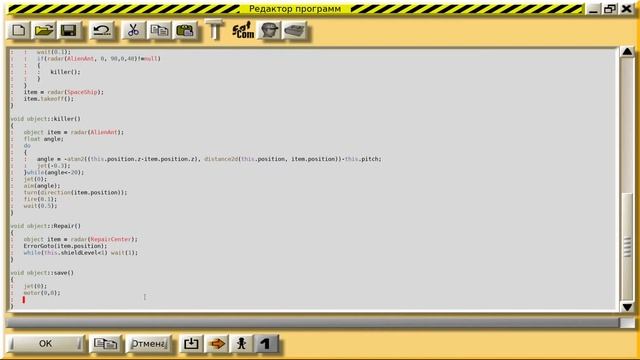Cut selection with scissors icon
This screenshot has height=360, width=640.
[133, 31]
